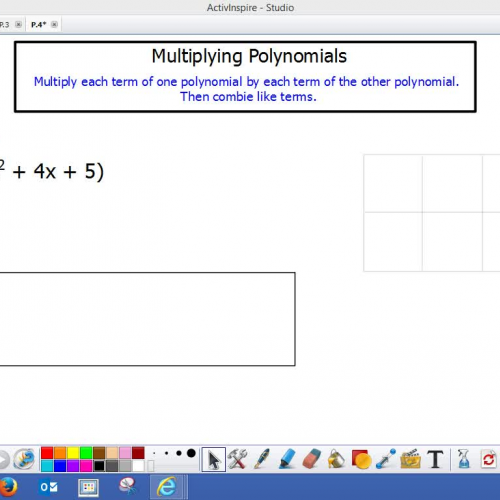
Task: Launch Firefox from the taskbar
Action: click(8, 487)
